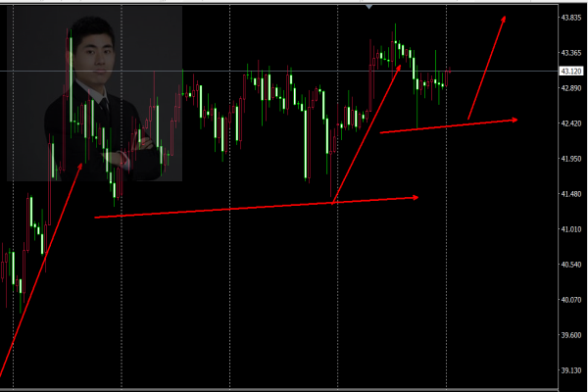Viewport: 588px width, 392px height.
Task: Click the 41.010 price scale label
Action: coord(571,229)
